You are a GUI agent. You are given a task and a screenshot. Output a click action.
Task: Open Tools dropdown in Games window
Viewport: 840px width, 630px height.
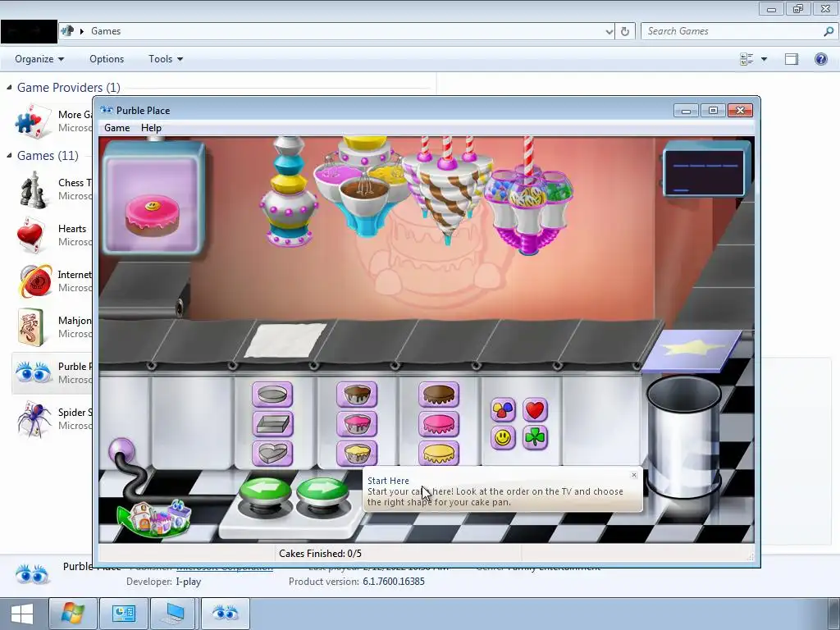coord(166,59)
